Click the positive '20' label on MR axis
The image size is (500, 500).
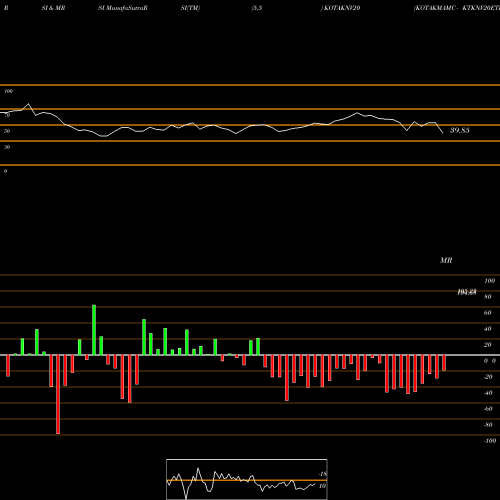488,345
